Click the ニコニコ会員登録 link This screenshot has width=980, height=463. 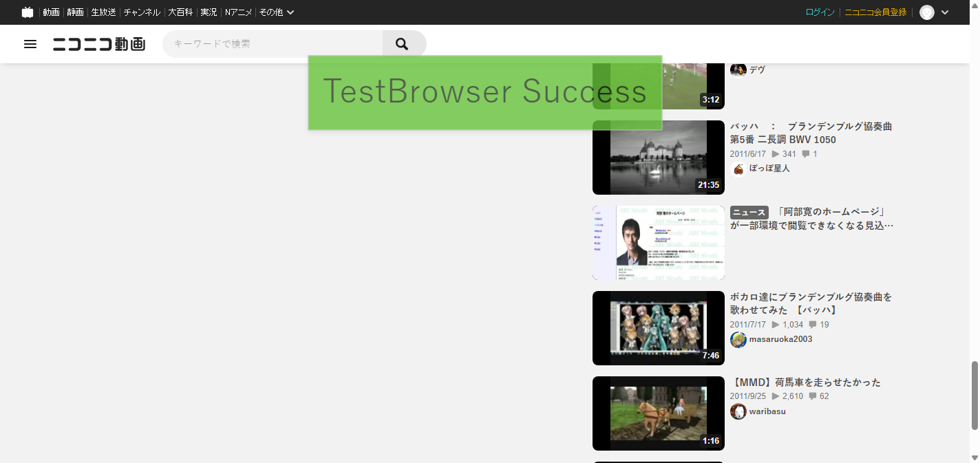[875, 12]
